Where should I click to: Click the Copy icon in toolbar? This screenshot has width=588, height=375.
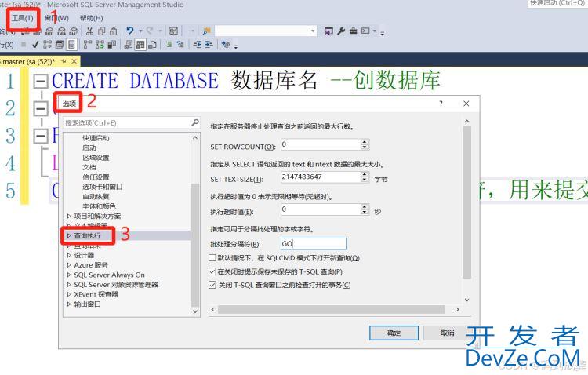(101, 31)
